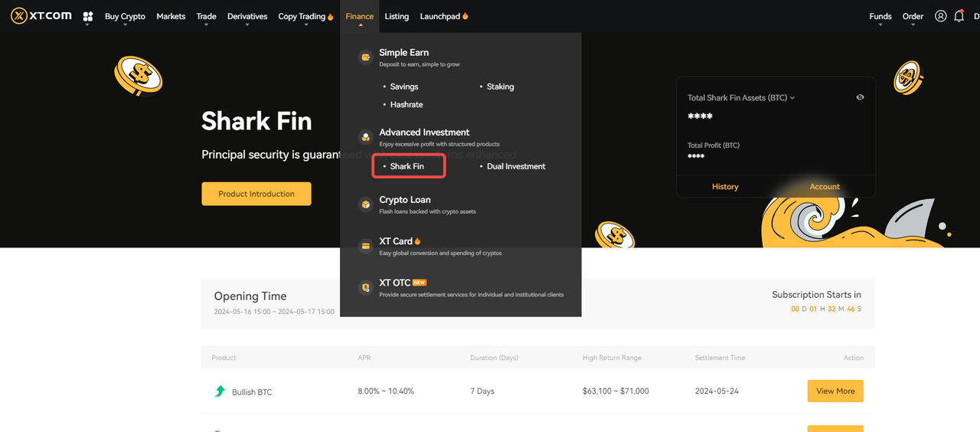Open the Buy Crypto menu
The image size is (980, 432).
click(125, 16)
